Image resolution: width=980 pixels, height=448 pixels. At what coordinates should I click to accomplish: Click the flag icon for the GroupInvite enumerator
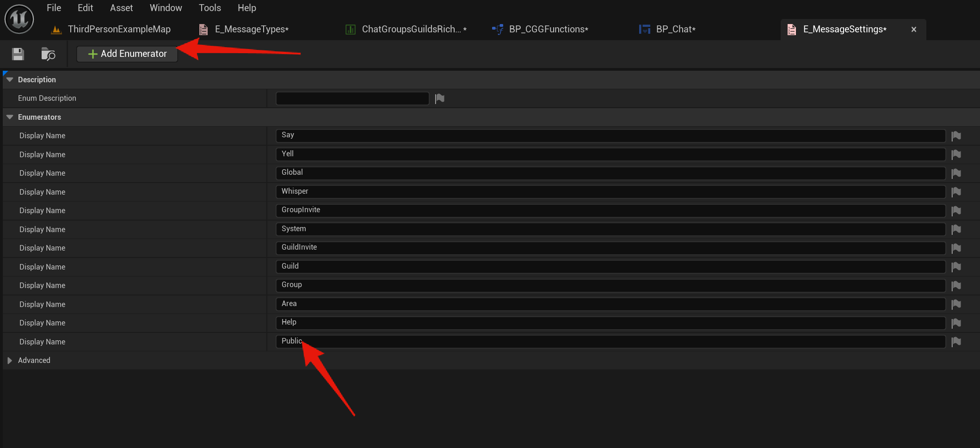click(x=956, y=211)
